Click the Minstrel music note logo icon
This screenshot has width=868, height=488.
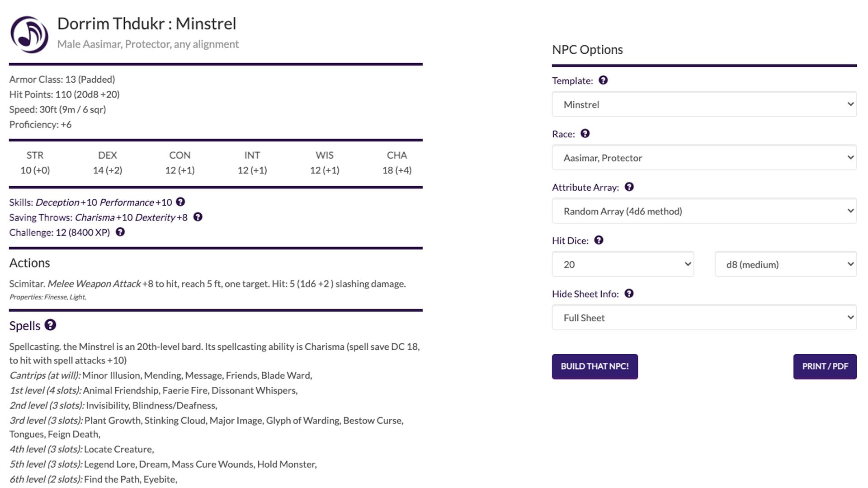(29, 35)
